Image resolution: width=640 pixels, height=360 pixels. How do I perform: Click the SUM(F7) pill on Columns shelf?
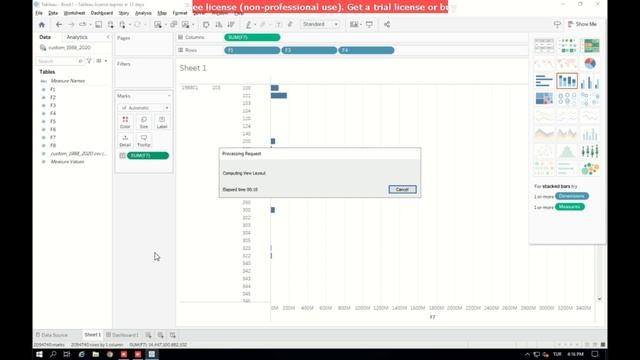click(252, 38)
